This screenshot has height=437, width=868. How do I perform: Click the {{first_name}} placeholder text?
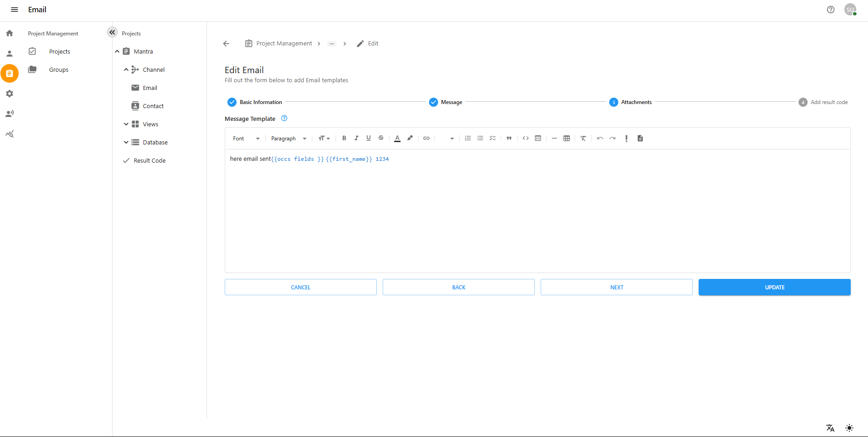[x=349, y=159]
